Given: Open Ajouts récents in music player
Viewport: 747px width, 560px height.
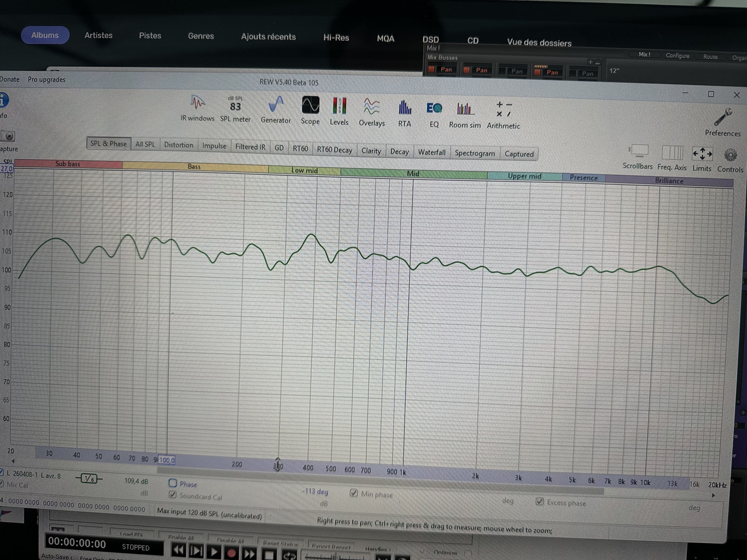Looking at the screenshot, I should tap(268, 37).
